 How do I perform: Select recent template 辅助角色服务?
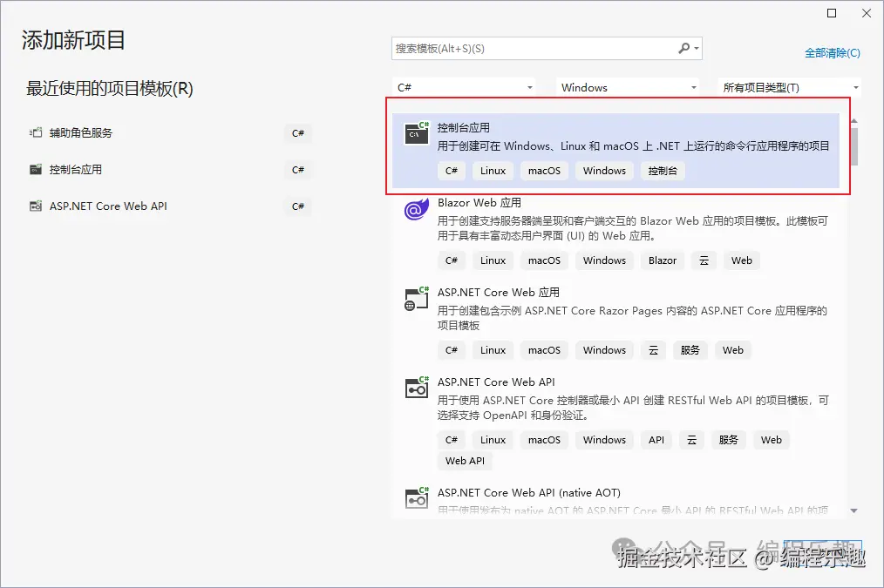pos(80,133)
